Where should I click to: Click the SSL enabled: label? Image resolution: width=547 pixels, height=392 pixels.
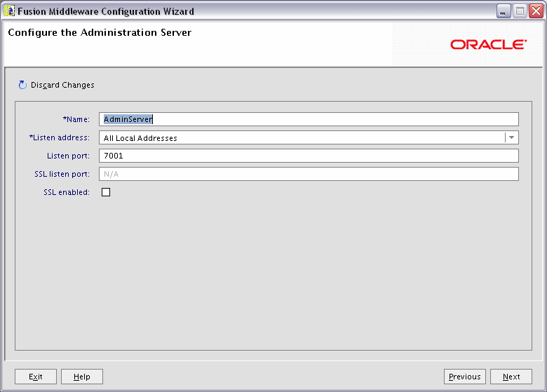(x=67, y=192)
